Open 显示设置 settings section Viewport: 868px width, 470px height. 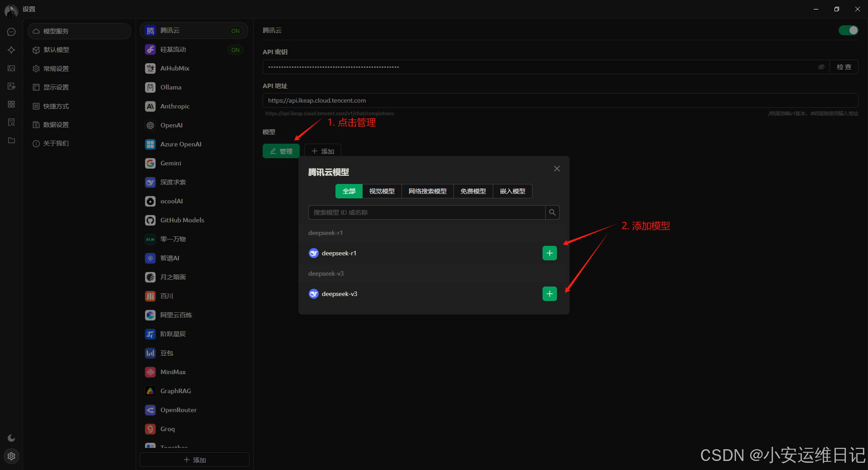[79, 87]
